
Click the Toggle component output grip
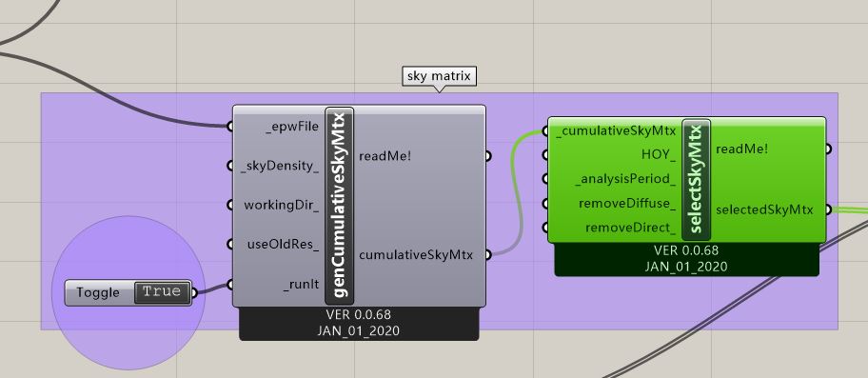pos(194,292)
